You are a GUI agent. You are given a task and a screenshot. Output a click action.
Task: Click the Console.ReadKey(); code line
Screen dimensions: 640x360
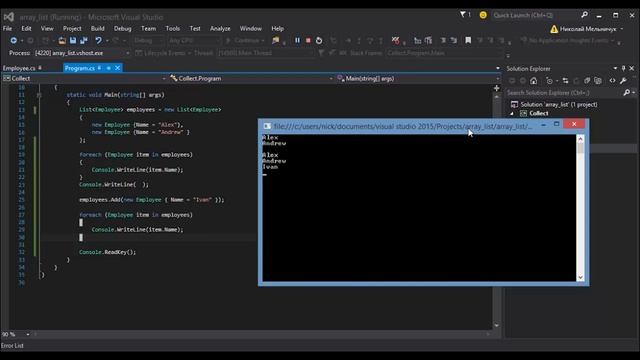coord(108,252)
